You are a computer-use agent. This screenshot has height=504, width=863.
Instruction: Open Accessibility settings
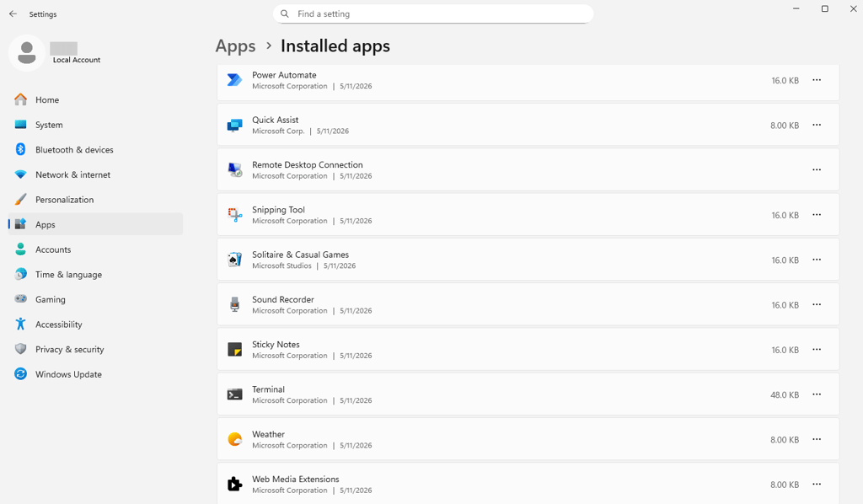[95, 324]
